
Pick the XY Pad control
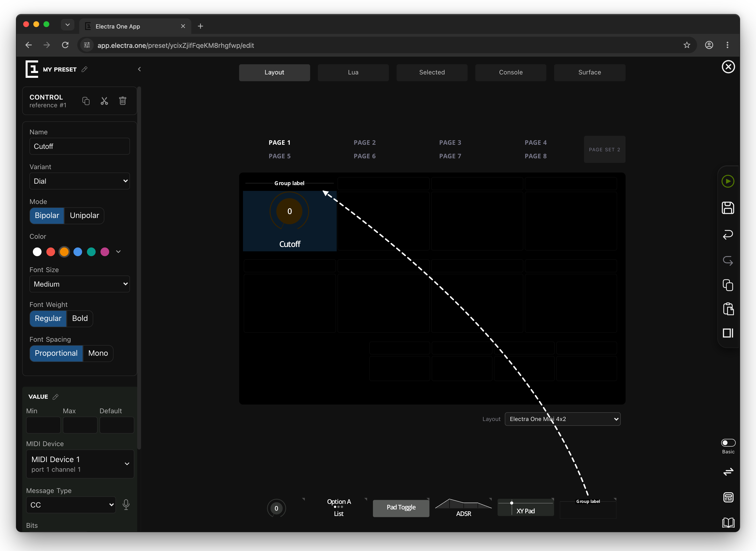pos(526,508)
